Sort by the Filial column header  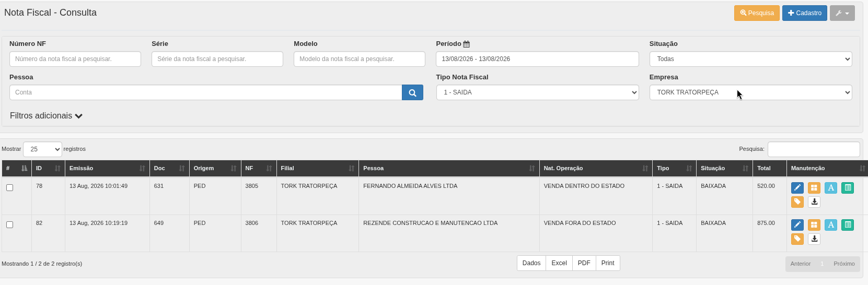[x=317, y=168]
